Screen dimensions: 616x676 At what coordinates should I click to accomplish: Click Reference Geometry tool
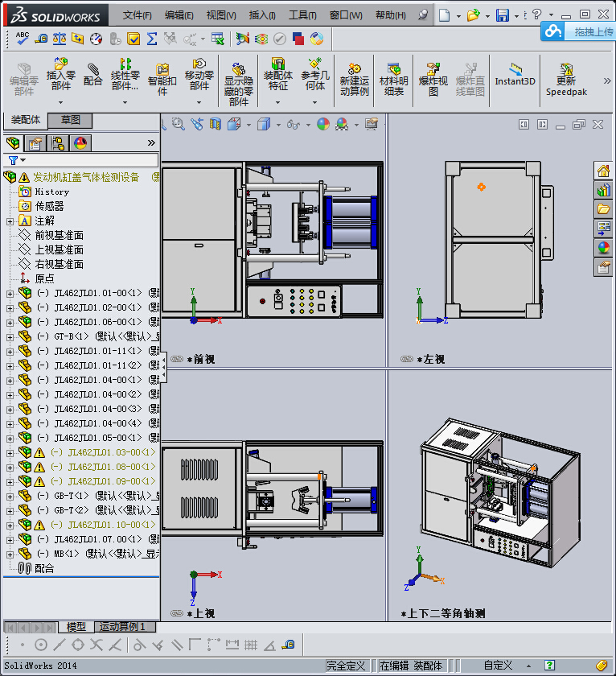[x=315, y=74]
